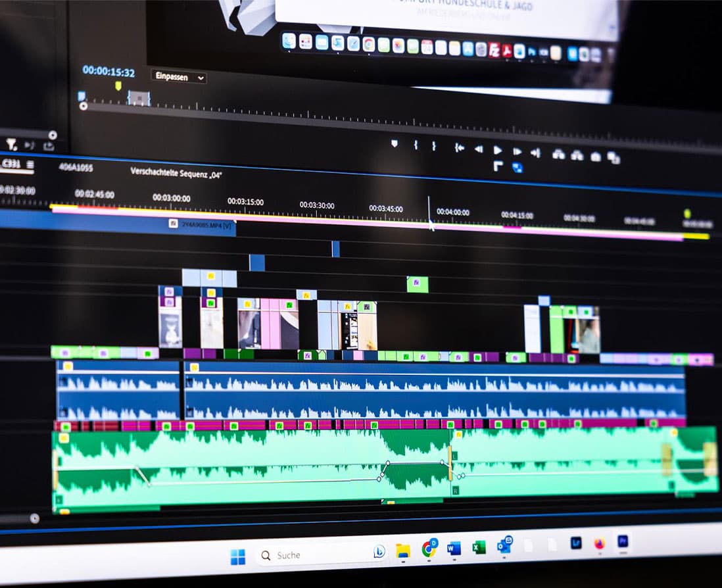This screenshot has height=588, width=722.
Task: Click the yellow marker on monitor time ruler
Action: coord(118,86)
